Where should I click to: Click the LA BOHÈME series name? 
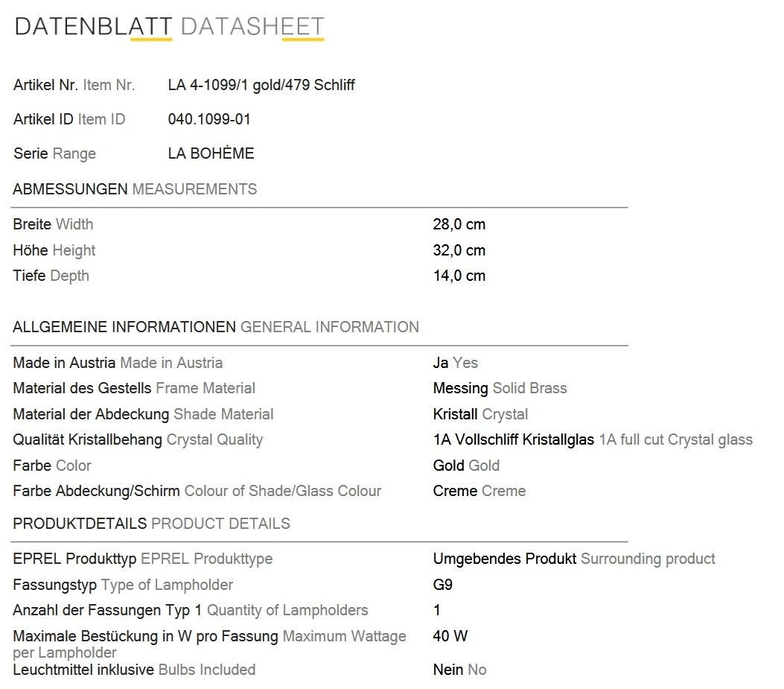211,153
